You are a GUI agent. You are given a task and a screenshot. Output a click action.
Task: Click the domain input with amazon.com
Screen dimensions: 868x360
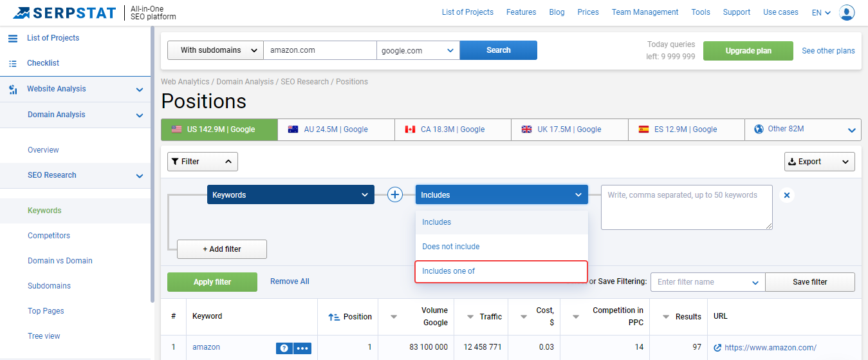(x=320, y=50)
